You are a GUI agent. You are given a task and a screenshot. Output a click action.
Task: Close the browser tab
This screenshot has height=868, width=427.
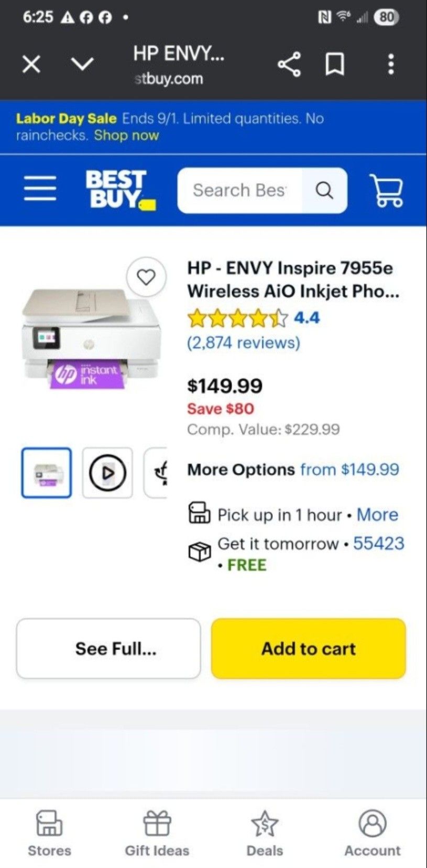click(31, 64)
